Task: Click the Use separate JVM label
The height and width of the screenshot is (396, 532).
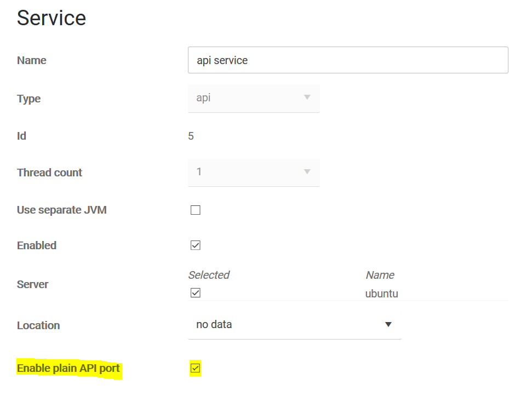Action: tap(61, 210)
